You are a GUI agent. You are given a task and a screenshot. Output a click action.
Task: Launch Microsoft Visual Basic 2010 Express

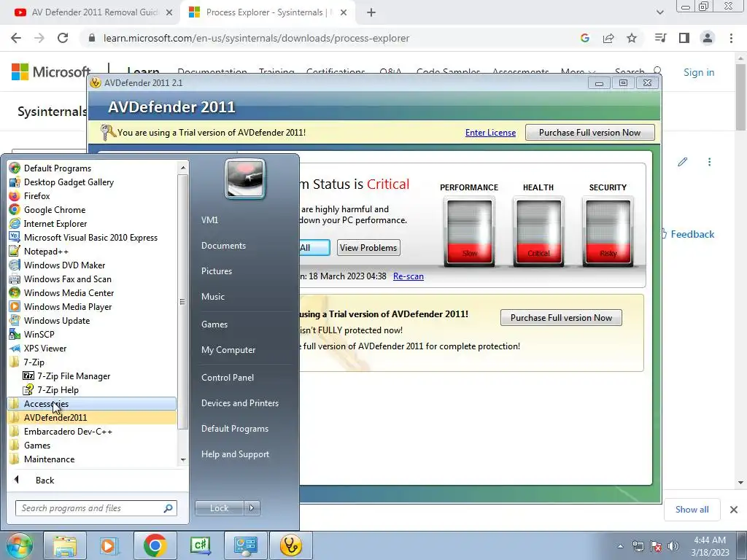[92, 237]
